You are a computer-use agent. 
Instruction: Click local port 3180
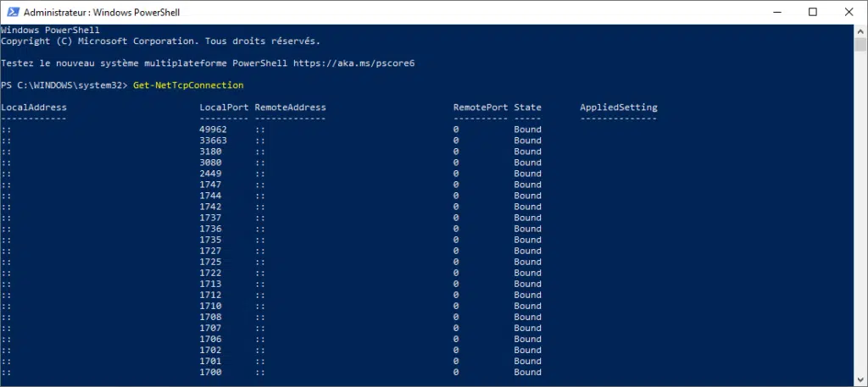pos(210,152)
